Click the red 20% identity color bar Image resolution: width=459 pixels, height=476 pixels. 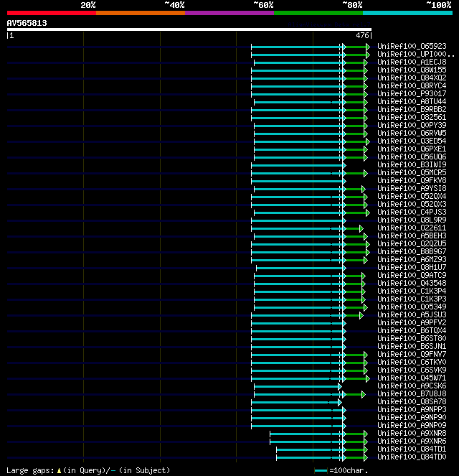52,13
